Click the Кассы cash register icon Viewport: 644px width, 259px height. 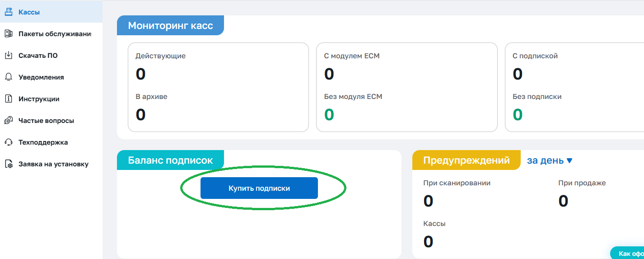pyautogui.click(x=8, y=12)
